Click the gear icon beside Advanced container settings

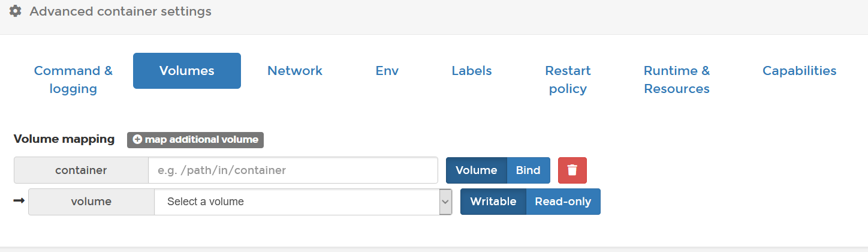16,11
